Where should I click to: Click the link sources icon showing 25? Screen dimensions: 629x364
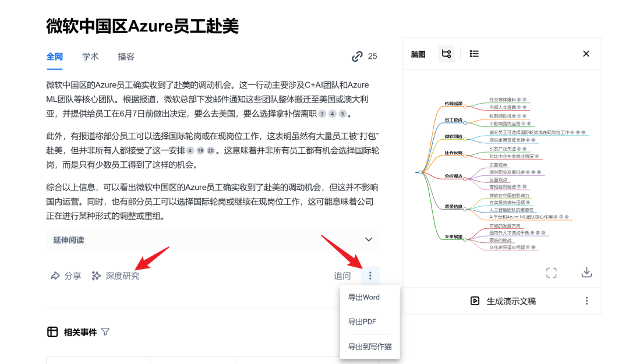[358, 56]
